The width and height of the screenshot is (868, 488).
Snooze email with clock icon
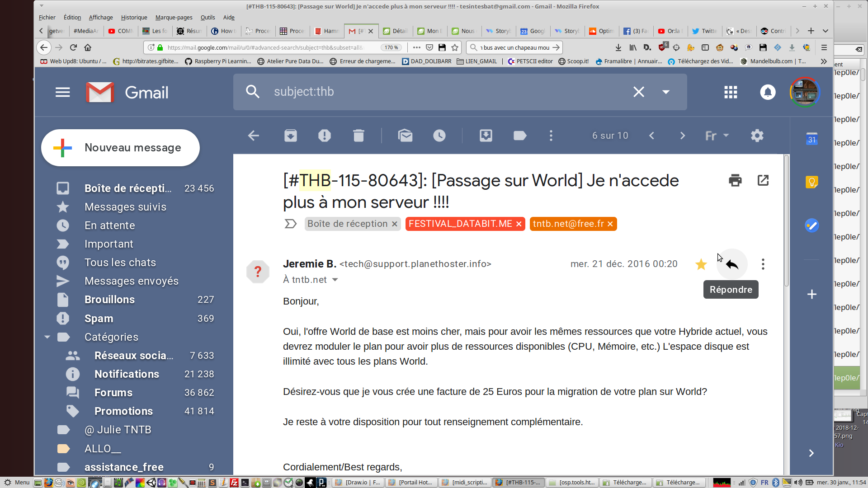439,136
